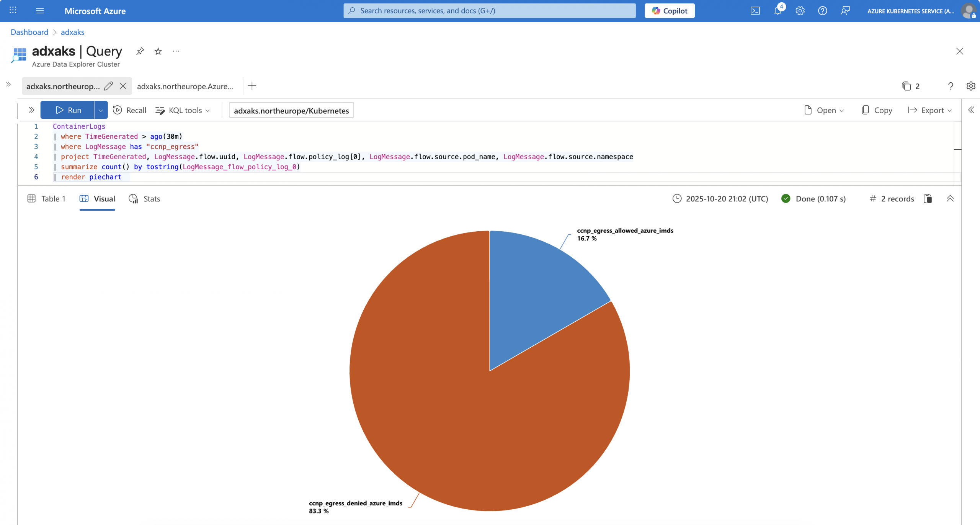Copy results using clipboard icon
Screen dimensions: 980x525
(x=928, y=198)
